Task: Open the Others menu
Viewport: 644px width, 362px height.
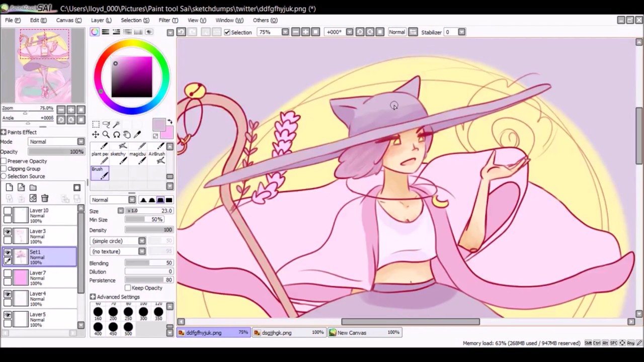Action: tap(265, 20)
